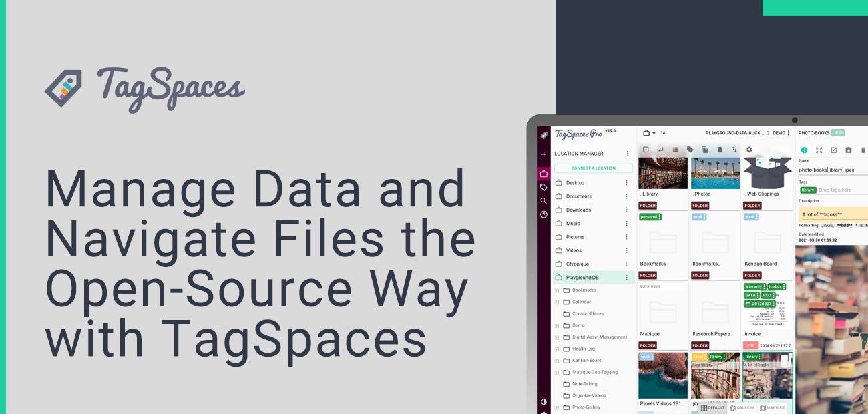Open the tag library panel in the sidebar
The image size is (868, 414).
(542, 186)
